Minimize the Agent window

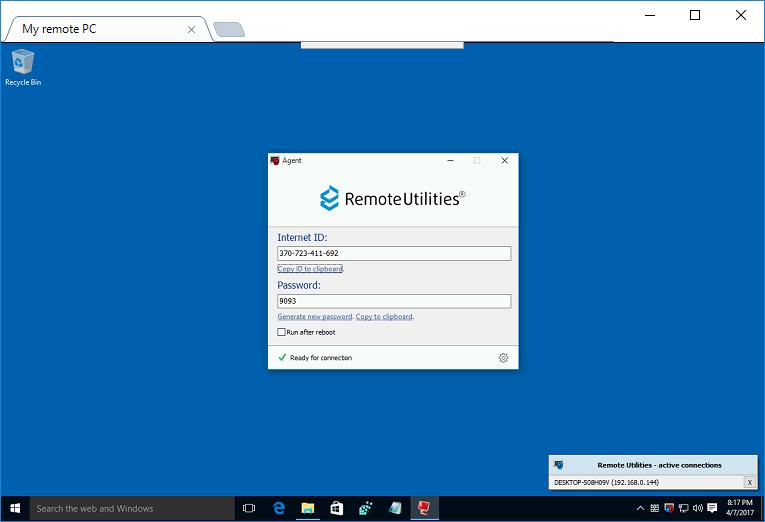coord(450,161)
